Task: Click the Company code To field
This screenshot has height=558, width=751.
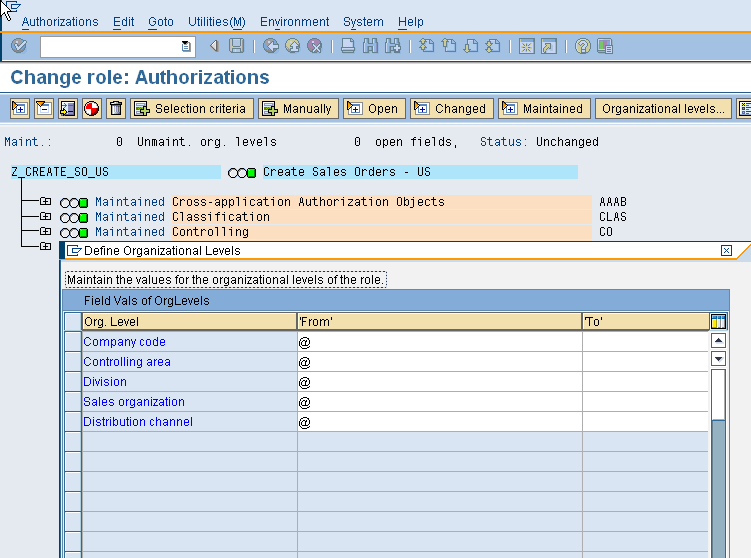Action: 646,342
